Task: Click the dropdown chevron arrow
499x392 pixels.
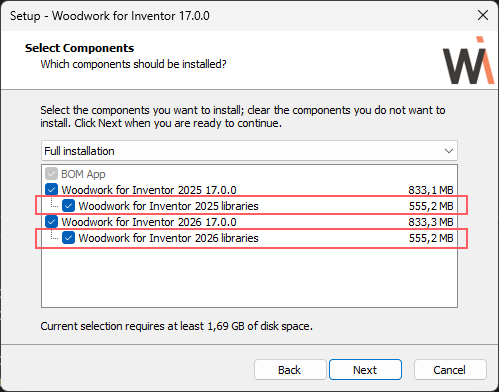Action: pyautogui.click(x=449, y=151)
